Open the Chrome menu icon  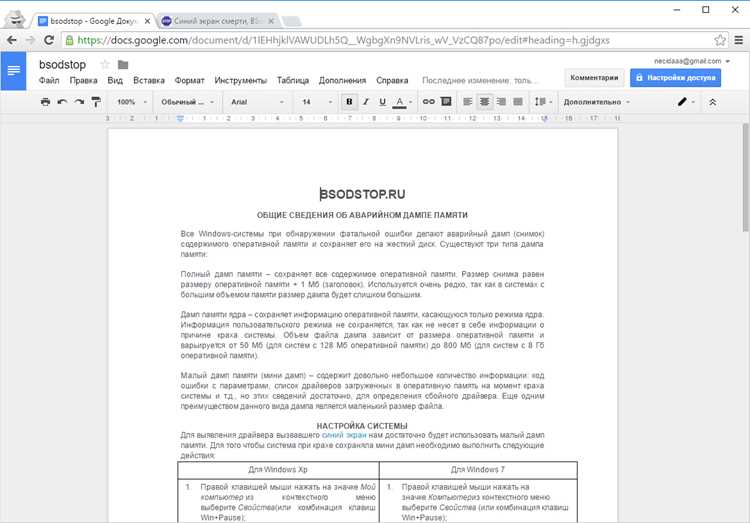739,40
